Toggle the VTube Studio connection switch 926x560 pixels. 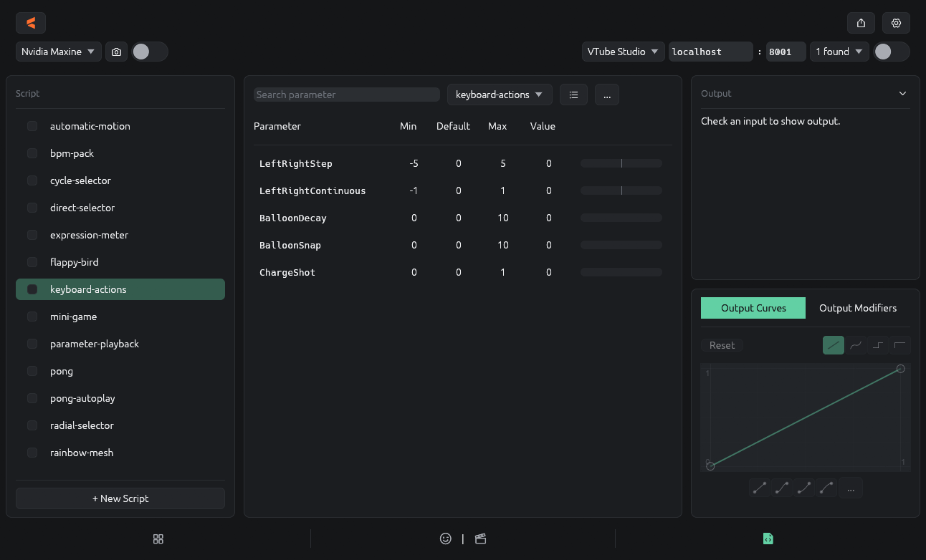[x=892, y=52]
